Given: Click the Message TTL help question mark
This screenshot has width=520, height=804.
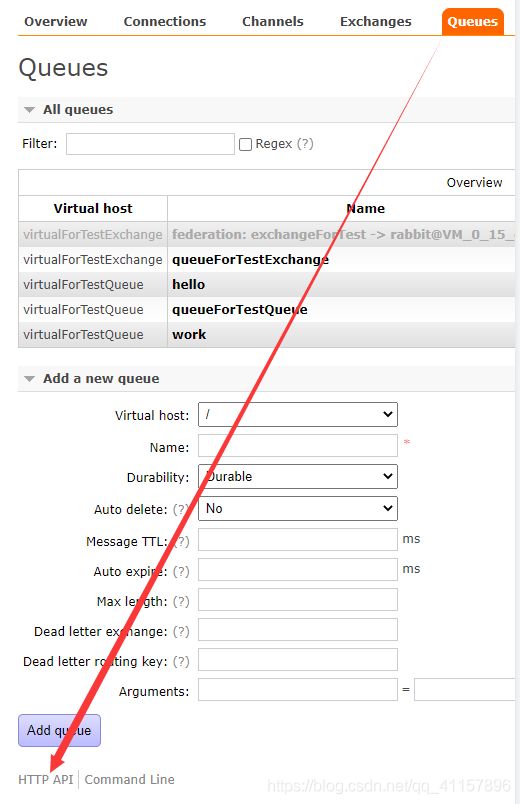Looking at the screenshot, I should click(x=181, y=541).
